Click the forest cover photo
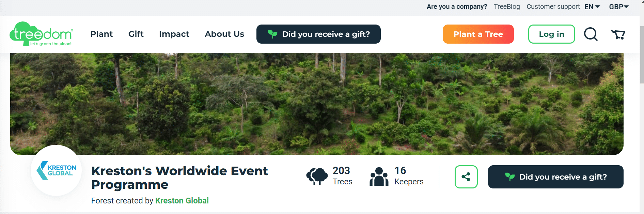 pos(317,102)
